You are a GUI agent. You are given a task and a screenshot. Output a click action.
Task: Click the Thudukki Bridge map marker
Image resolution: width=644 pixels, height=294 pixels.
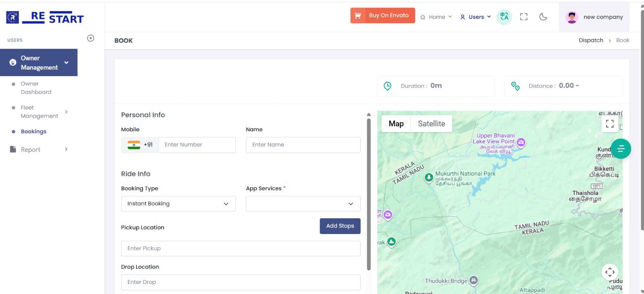coord(474,280)
